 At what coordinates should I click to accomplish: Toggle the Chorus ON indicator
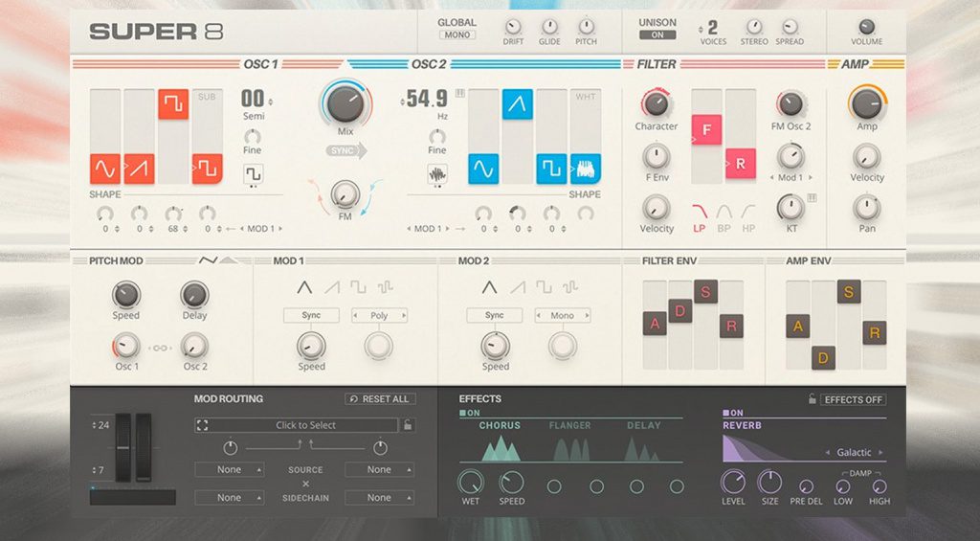point(470,413)
